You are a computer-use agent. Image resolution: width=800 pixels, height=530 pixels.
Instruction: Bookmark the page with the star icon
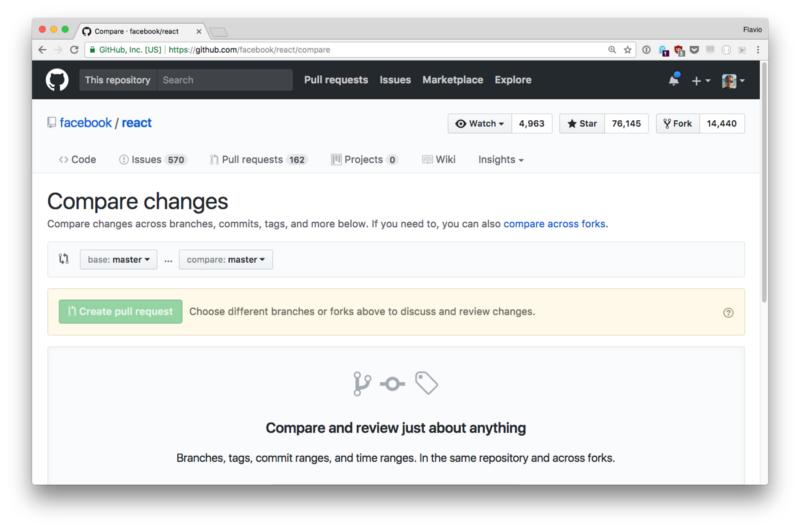(628, 49)
